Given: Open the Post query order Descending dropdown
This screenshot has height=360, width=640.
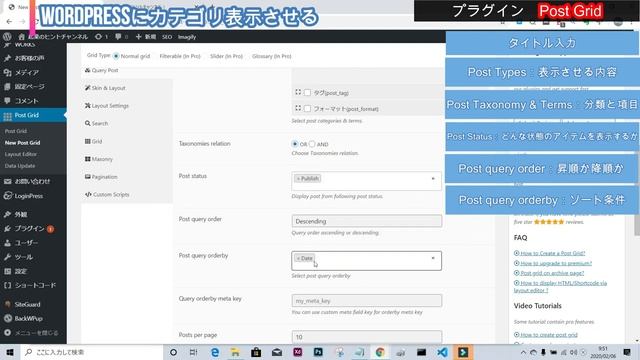Looking at the screenshot, I should click(x=367, y=221).
